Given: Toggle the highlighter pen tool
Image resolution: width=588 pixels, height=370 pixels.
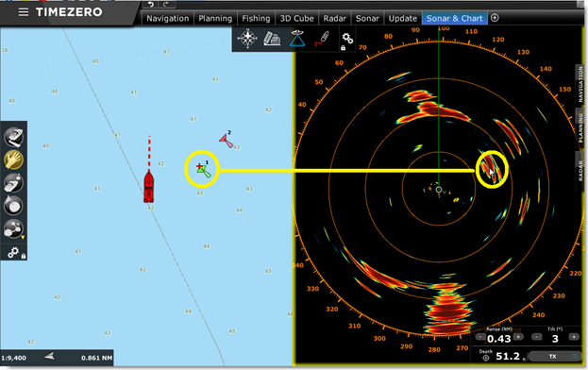Looking at the screenshot, I should click(322, 39).
